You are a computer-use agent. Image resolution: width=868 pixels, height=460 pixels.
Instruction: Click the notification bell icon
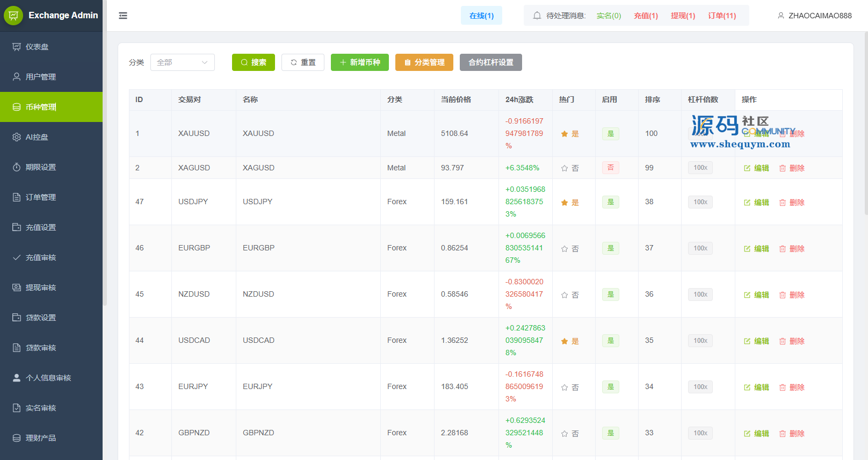[x=537, y=16]
